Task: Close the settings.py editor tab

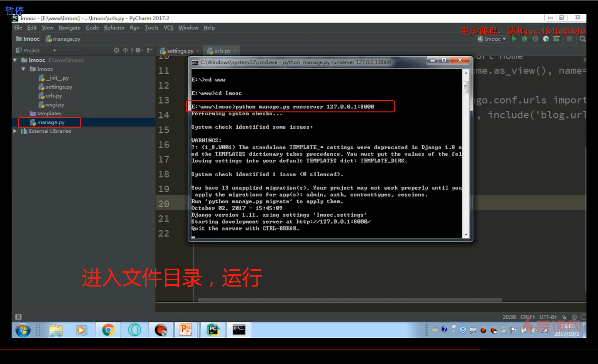Action: tap(198, 51)
